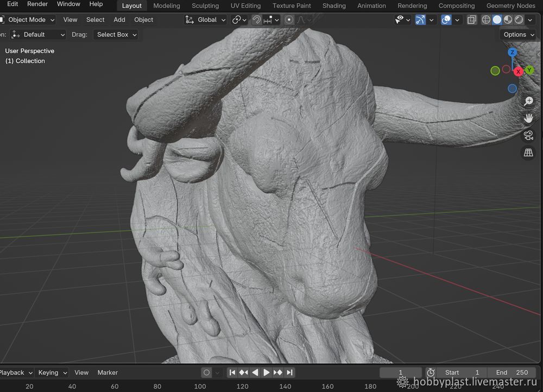Toggle the preview range clock icon
543x392 pixels.
[x=431, y=372]
